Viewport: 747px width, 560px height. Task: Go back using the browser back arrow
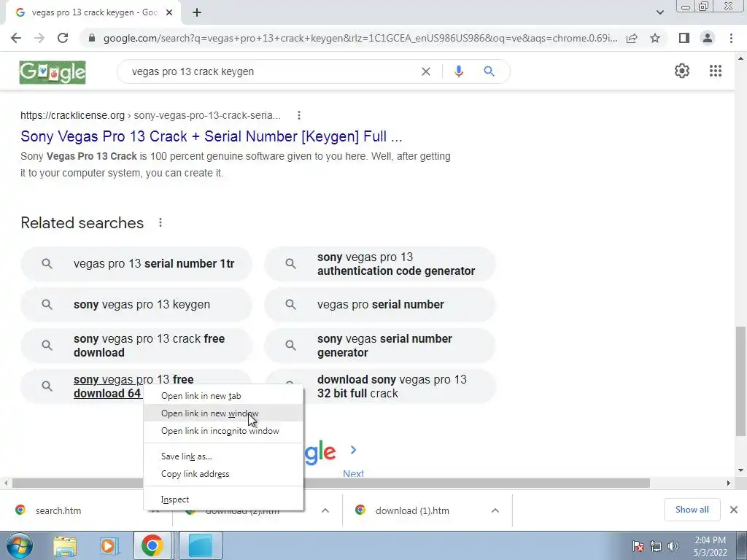(16, 38)
